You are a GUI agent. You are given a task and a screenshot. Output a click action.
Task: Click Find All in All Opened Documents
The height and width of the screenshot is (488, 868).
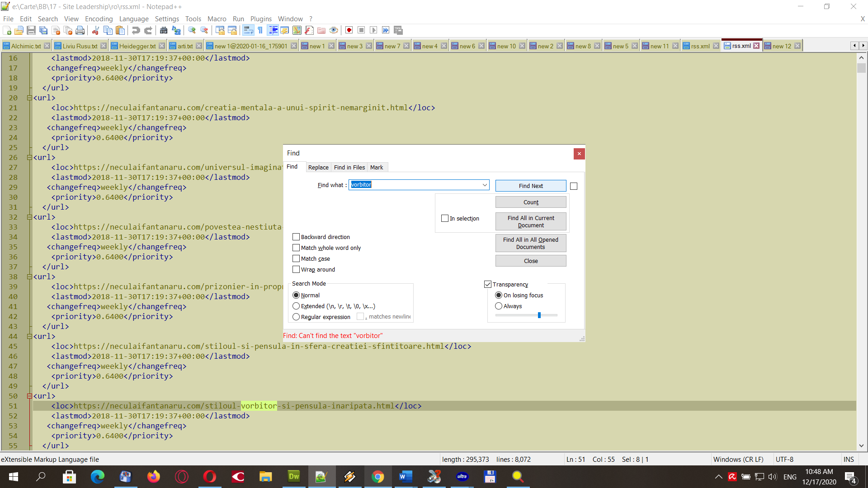click(531, 243)
